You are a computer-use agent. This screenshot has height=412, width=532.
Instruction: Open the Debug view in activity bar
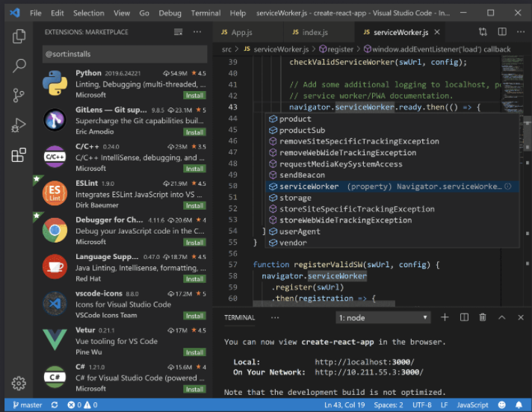pyautogui.click(x=19, y=125)
